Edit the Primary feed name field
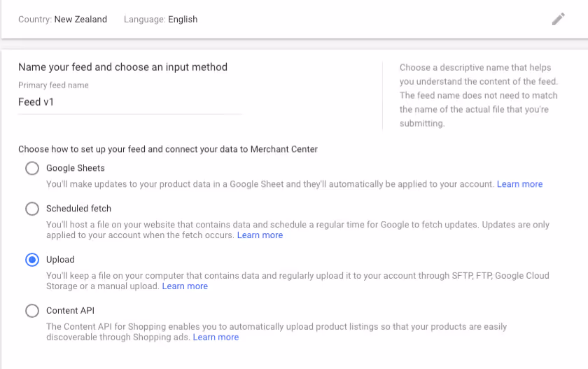Screen dimensions: 588x369 coord(130,102)
